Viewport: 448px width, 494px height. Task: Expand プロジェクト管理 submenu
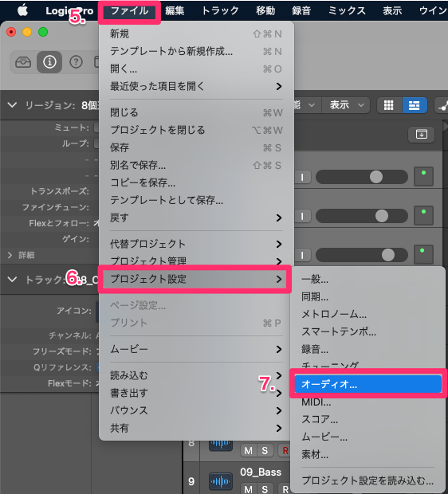click(x=196, y=261)
